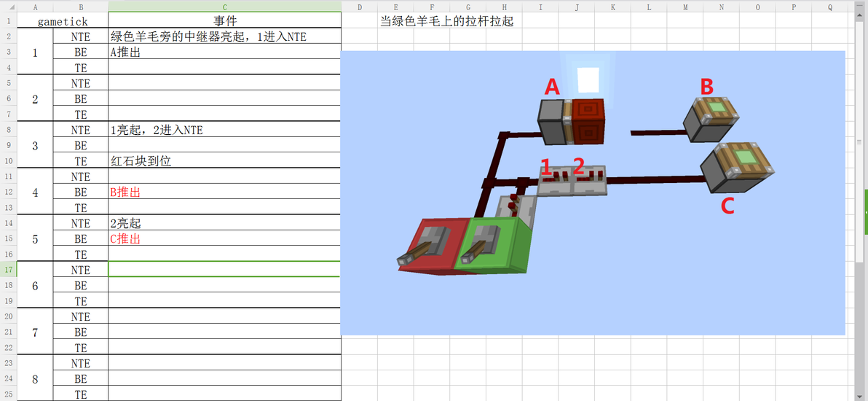Select the cell reading A推出
868x401 pixels.
225,52
